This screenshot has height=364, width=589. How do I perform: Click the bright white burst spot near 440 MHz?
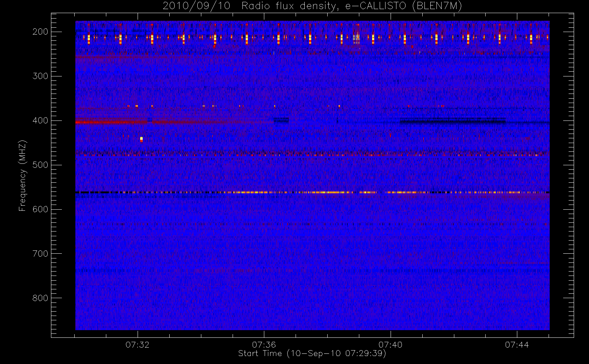pyautogui.click(x=141, y=139)
